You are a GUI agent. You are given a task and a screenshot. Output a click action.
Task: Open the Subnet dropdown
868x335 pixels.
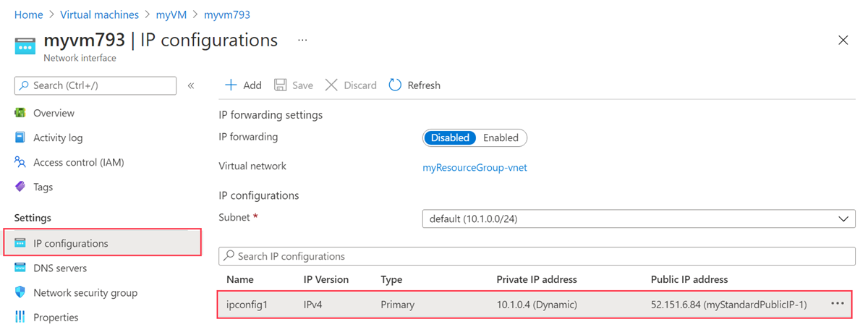(x=639, y=219)
